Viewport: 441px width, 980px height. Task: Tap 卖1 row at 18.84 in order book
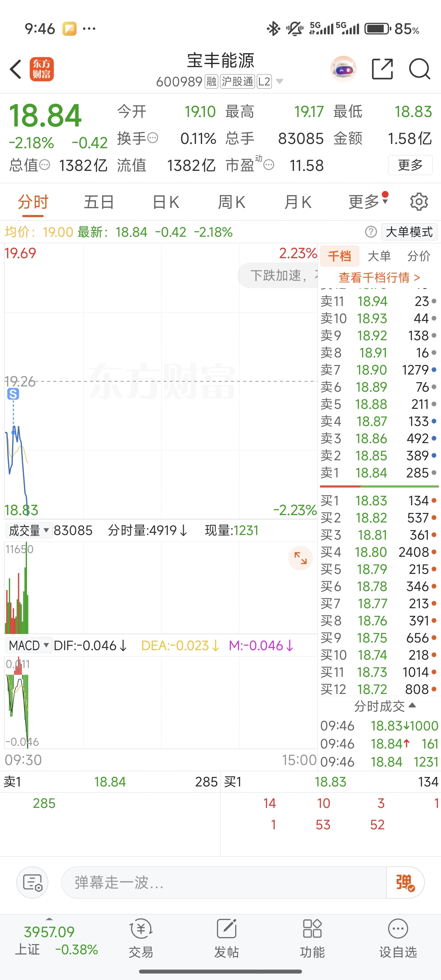coord(379,473)
